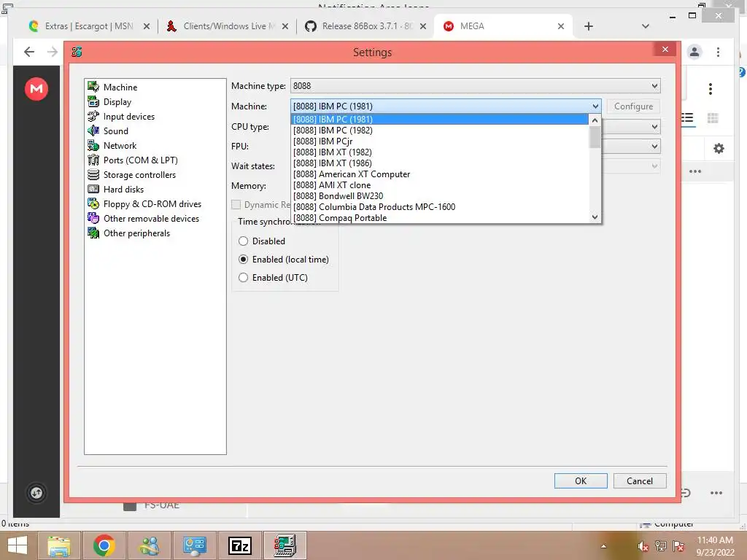Choose [8088] IBM PC (1982)
747x560 pixels.
tap(440, 130)
